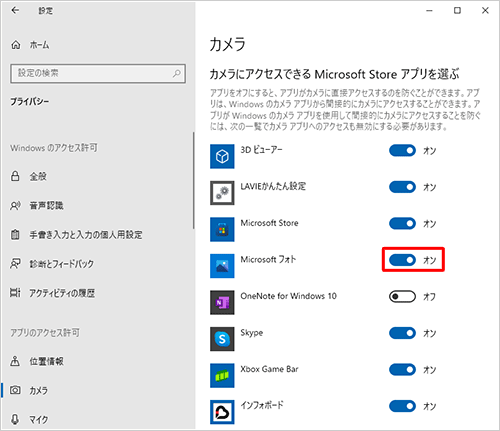Click the 3D ビューアー cube icon
Screen dimensions: 500x431
tap(222, 156)
